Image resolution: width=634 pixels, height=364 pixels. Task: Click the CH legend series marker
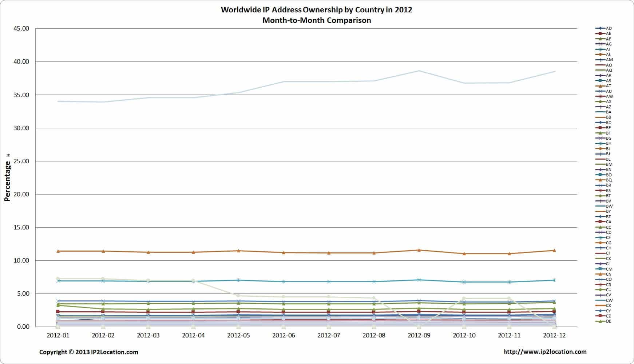600,248
